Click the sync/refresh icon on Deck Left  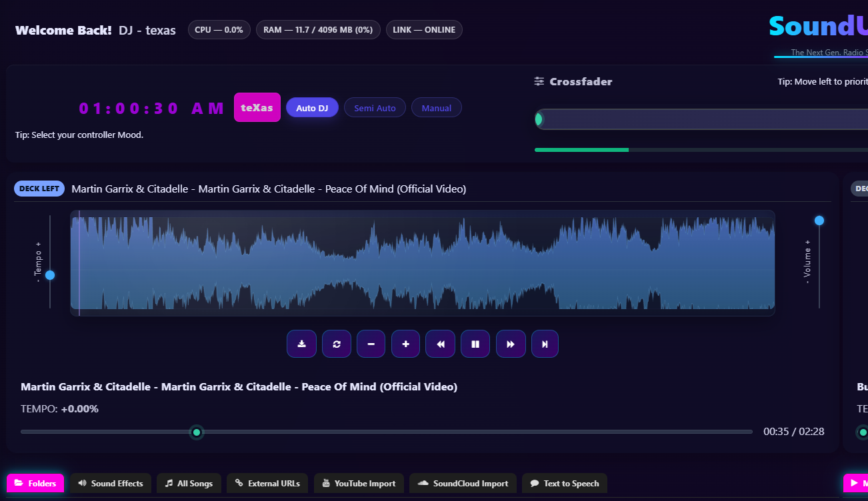tap(337, 344)
